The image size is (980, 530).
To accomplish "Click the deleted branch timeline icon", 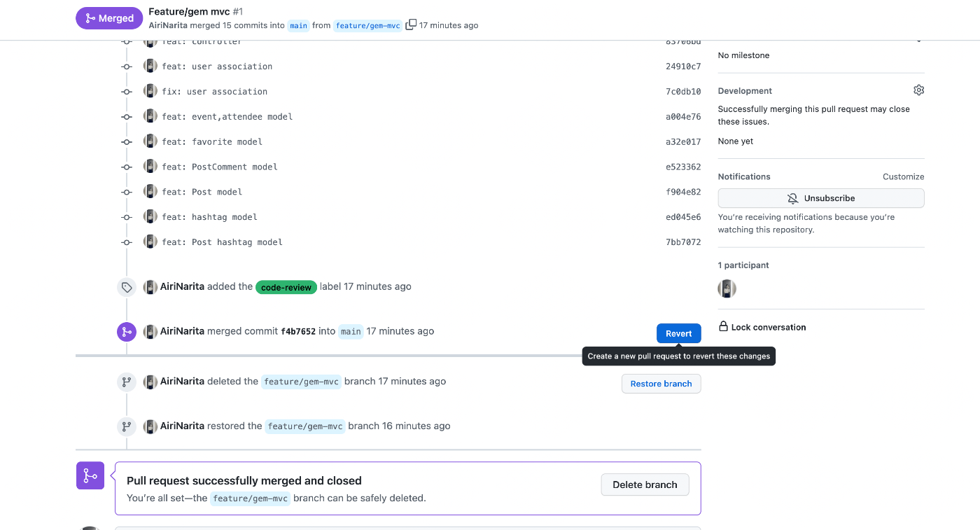I will pyautogui.click(x=127, y=382).
